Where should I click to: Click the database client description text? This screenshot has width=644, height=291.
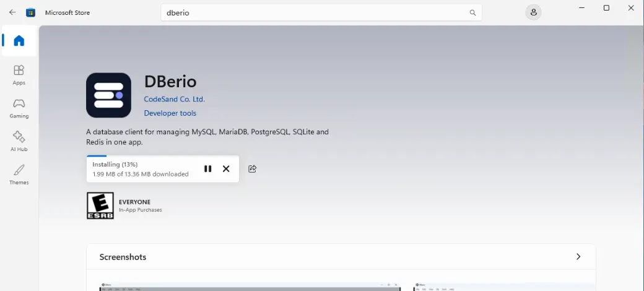point(207,137)
